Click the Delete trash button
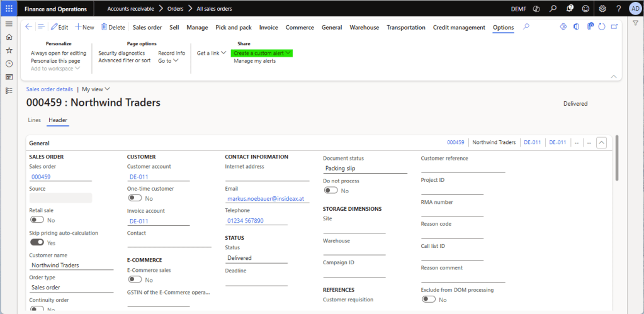This screenshot has width=644, height=314. tap(113, 28)
